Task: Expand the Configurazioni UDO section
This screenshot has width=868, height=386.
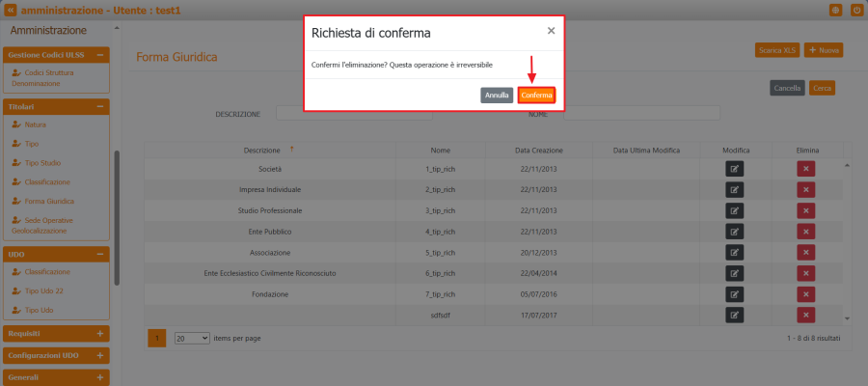Action: point(100,355)
